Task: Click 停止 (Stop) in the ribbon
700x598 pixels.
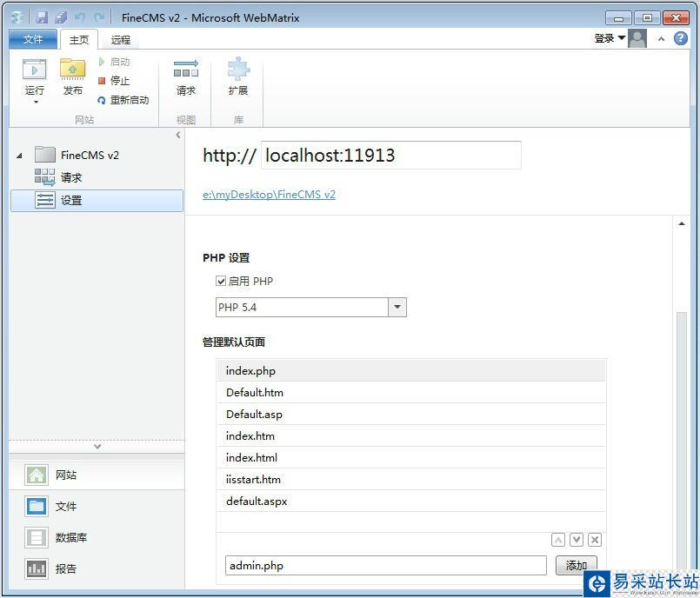Action: [x=114, y=81]
